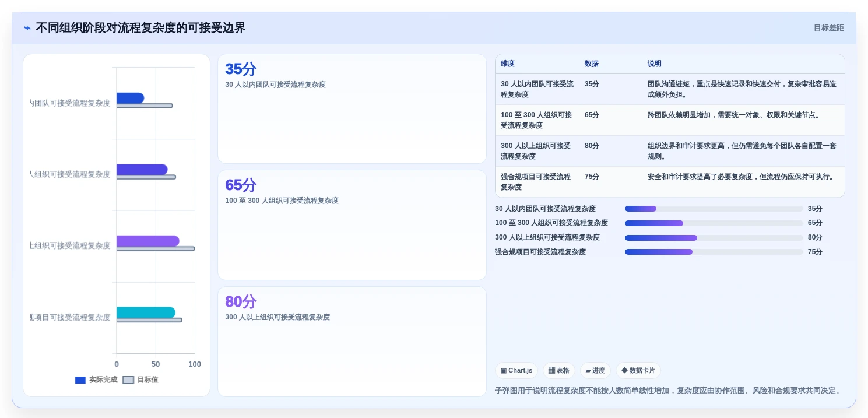Select the Chart.js tag
Screen dimensions: 868x418
pyautogui.click(x=516, y=370)
